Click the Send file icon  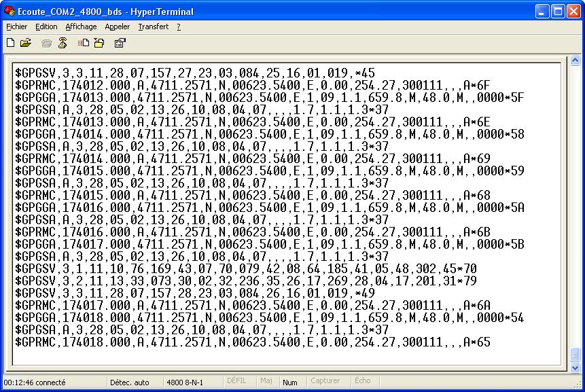(x=84, y=43)
